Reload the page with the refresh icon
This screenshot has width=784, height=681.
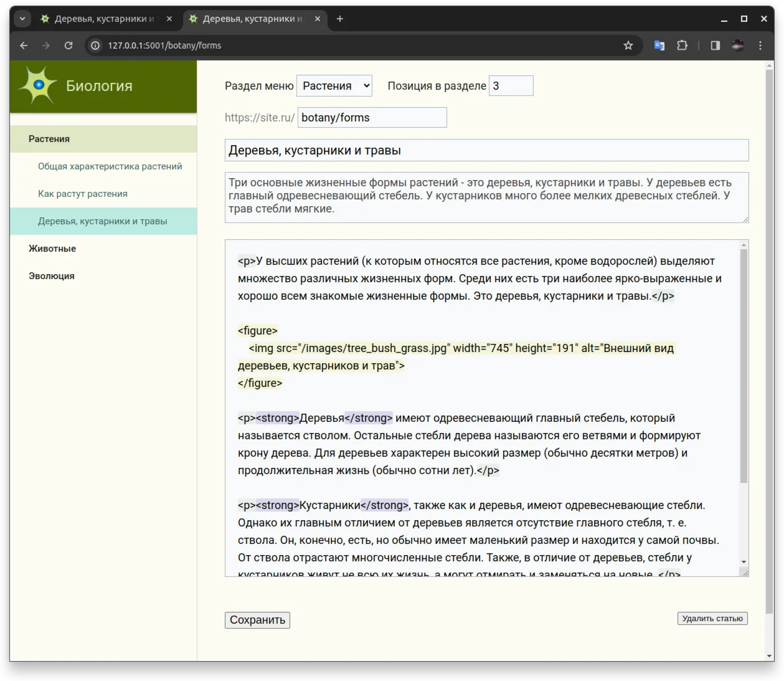[68, 45]
